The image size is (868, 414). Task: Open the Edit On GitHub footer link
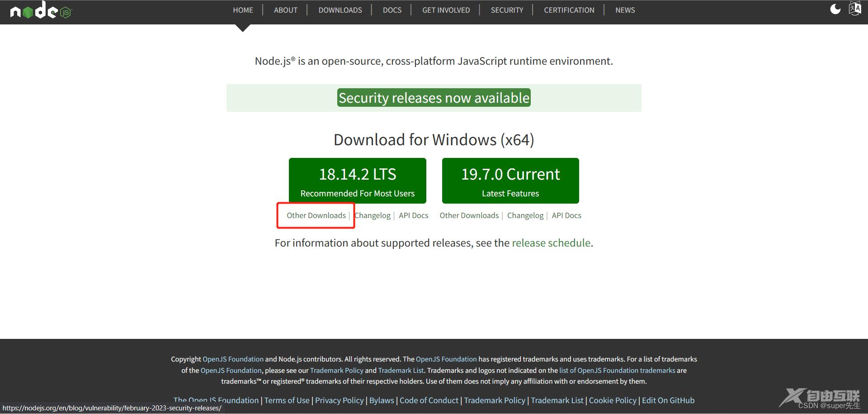click(668, 400)
